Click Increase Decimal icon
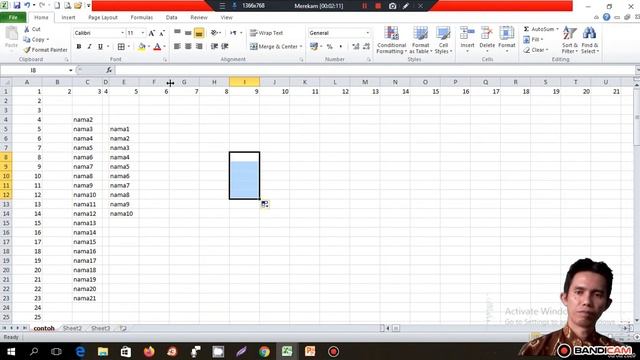Image resolution: width=640 pixels, height=360 pixels. click(x=356, y=47)
